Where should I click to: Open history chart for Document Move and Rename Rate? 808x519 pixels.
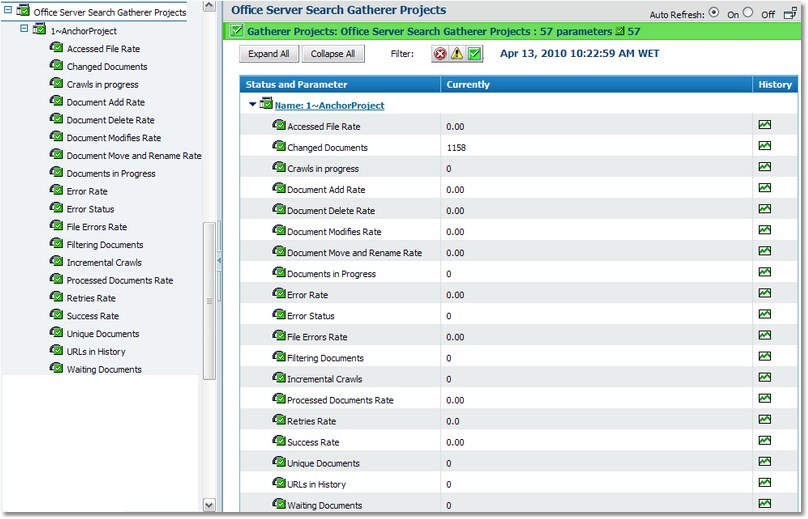pos(765,251)
